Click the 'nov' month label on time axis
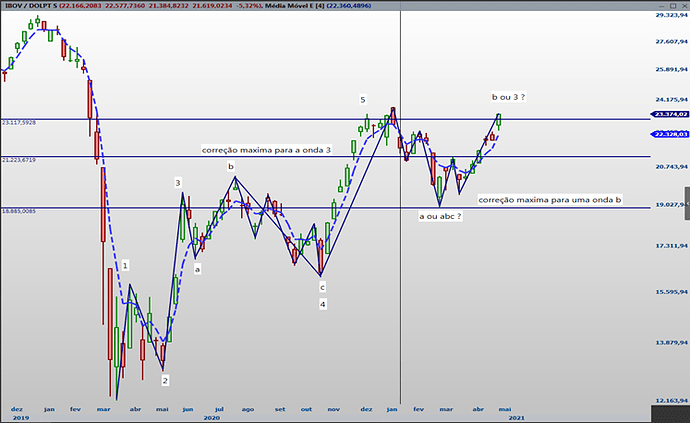Screen dimensions: 690x423 coord(334,409)
